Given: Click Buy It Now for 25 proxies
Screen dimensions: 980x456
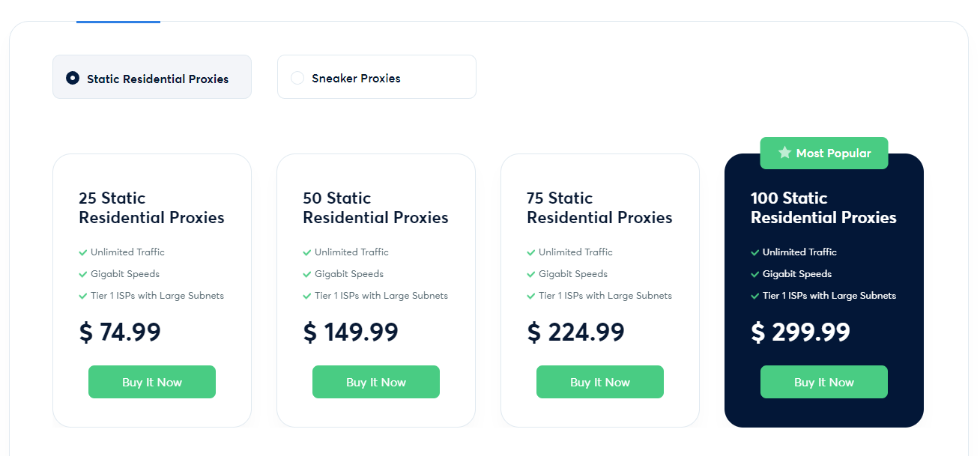Looking at the screenshot, I should click(x=152, y=382).
